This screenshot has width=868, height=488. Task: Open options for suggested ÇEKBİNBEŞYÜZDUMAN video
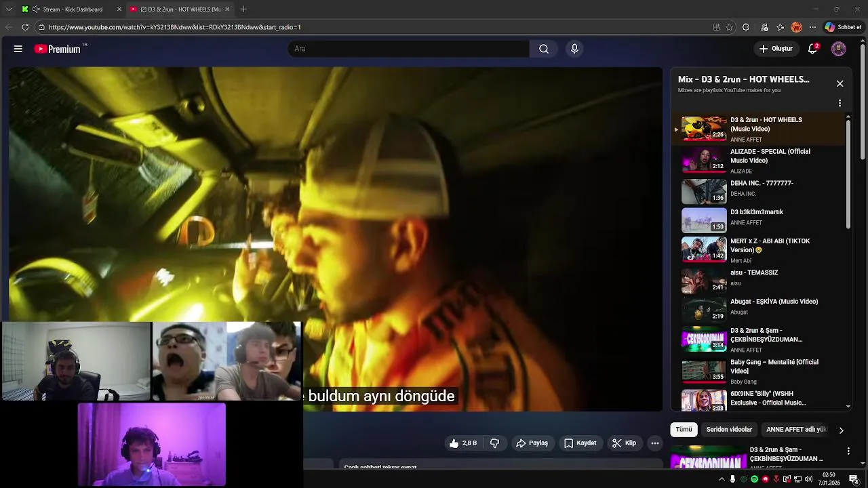pos(848,451)
